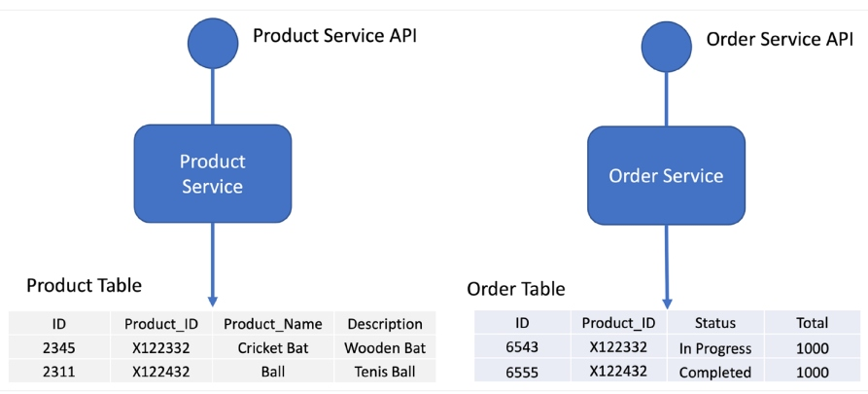Select order ID 6543 cell
Viewport: 868px width, 394px height.
pyautogui.click(x=522, y=348)
